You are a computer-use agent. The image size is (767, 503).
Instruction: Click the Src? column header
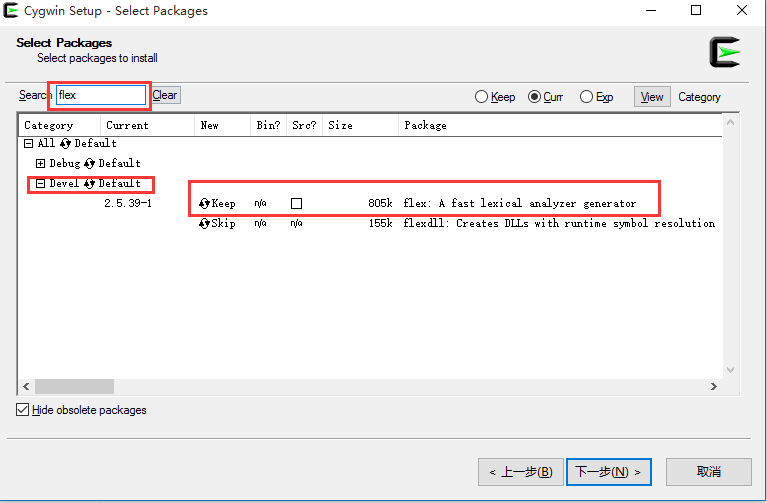coord(304,125)
